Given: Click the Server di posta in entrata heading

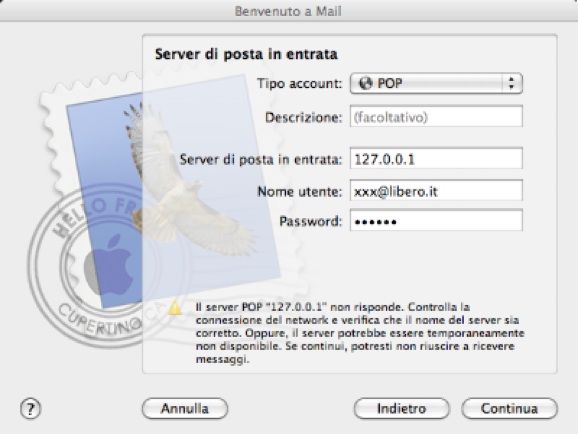Looking at the screenshot, I should click(246, 54).
